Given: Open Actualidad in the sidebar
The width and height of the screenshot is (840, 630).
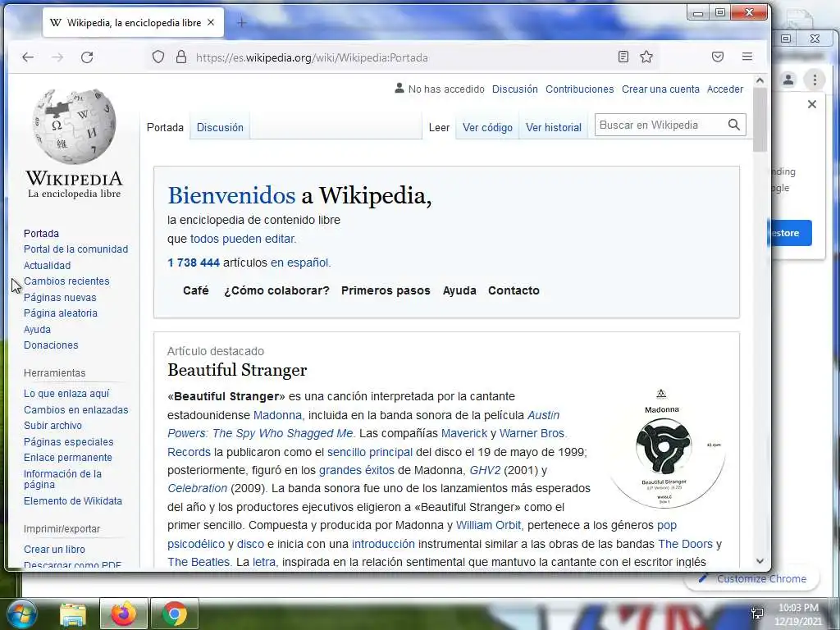Looking at the screenshot, I should [47, 265].
